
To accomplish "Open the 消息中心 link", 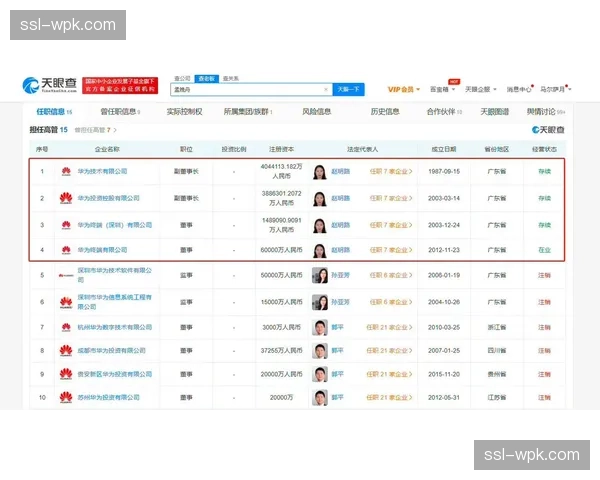I will pyautogui.click(x=520, y=89).
